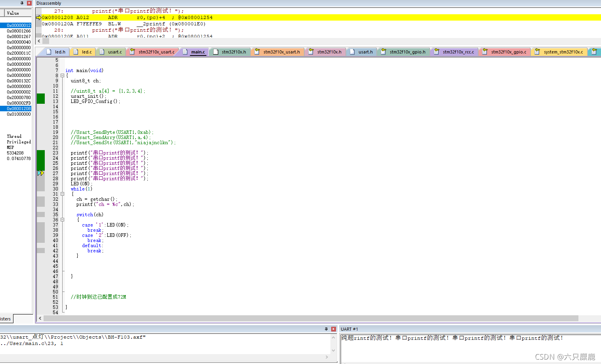Viewport: 601px width, 364px height.
Task: Switch to the led.h tab
Action: 56,52
